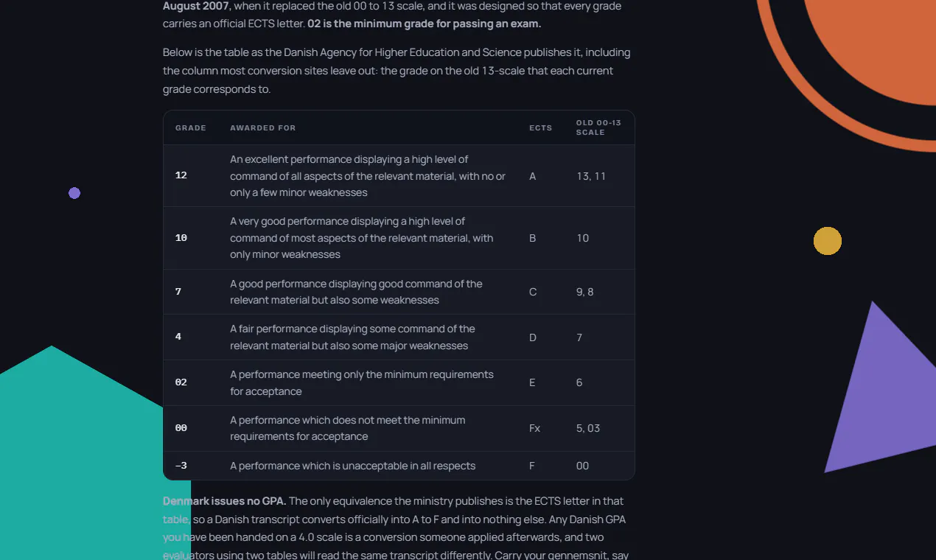936x560 pixels.
Task: Click 'unacceptable in all respects' description
Action: [x=352, y=466]
